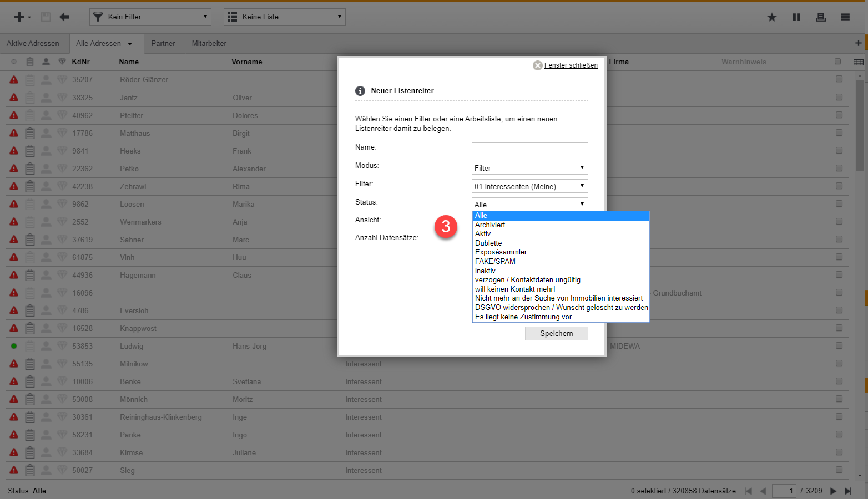The height and width of the screenshot is (499, 868).
Task: Click the two-column layout icon
Action: click(796, 17)
